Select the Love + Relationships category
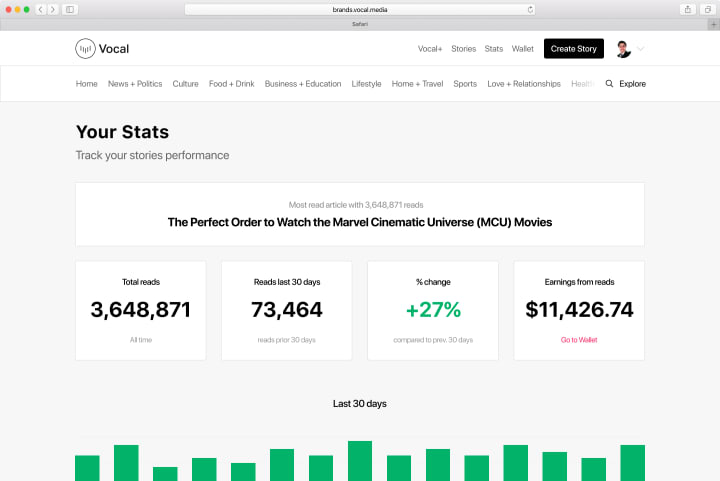Screen dimensions: 720x481 coord(524,84)
